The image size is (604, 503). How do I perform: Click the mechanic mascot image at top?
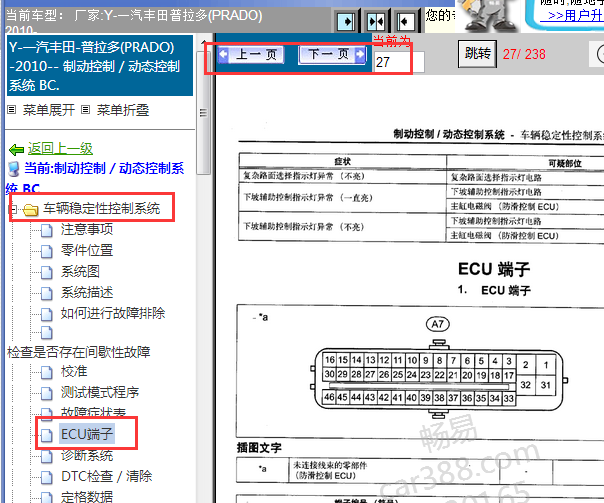[488, 15]
